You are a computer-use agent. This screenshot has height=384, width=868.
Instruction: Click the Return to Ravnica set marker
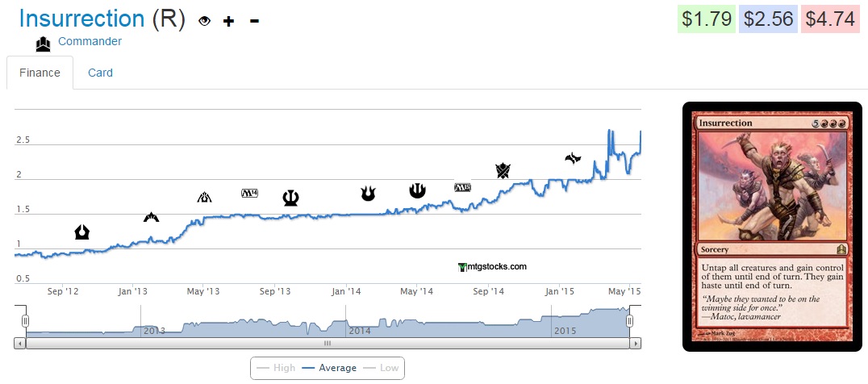click(x=81, y=232)
